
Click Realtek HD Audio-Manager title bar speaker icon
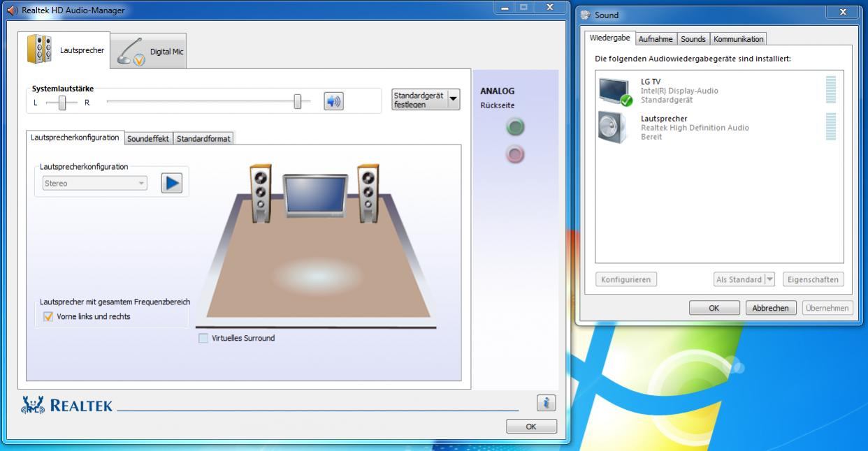[x=12, y=10]
